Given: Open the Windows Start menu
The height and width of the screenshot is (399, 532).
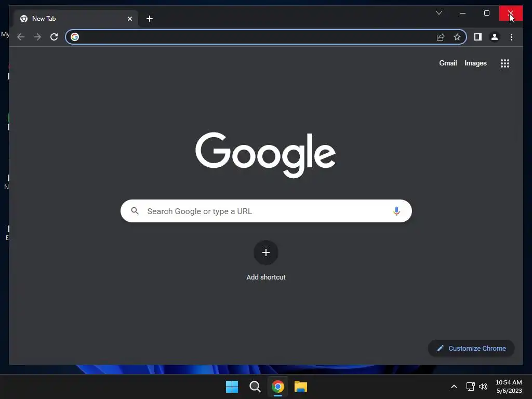Looking at the screenshot, I should [x=232, y=387].
